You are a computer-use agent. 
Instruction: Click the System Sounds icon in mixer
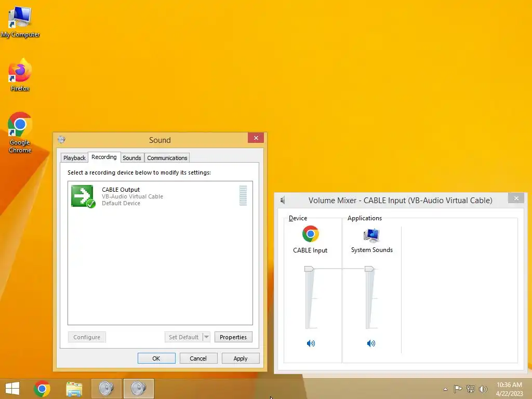tap(371, 235)
